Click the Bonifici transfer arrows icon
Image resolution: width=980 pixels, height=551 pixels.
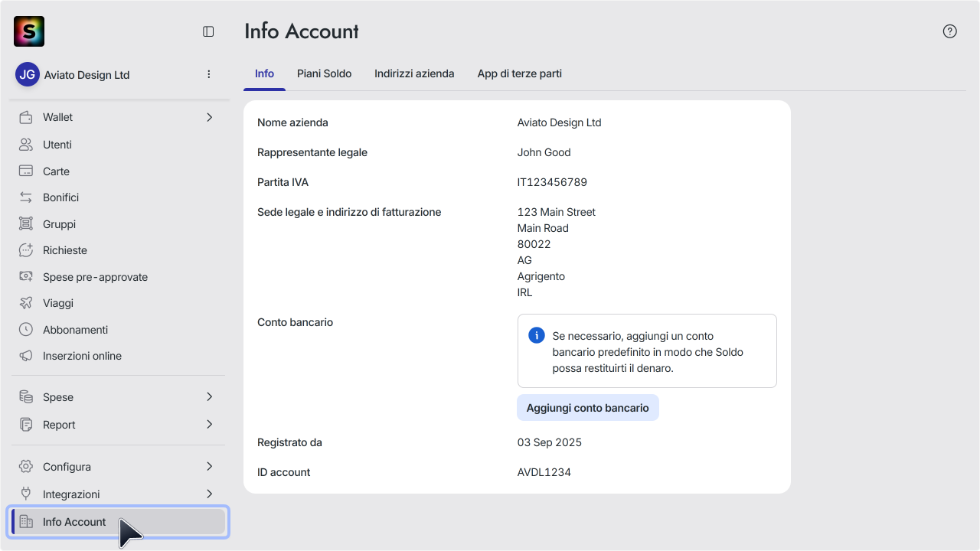click(x=26, y=197)
